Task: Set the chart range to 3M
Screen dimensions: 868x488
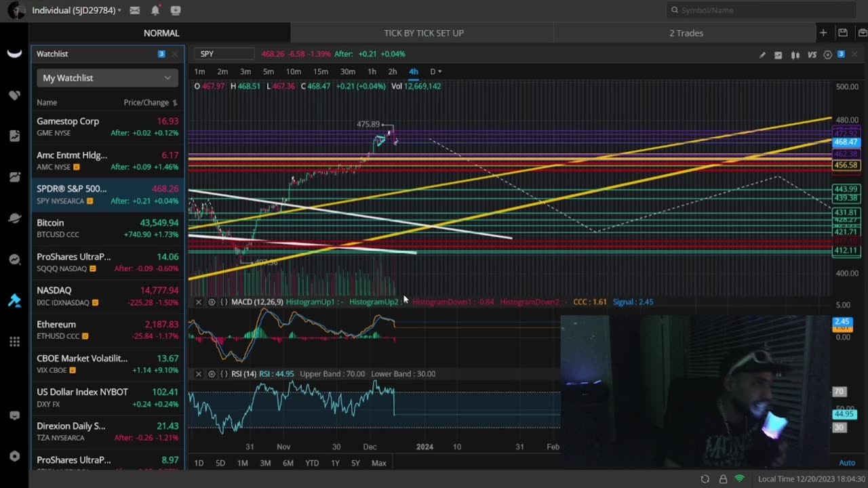Action: point(265,464)
